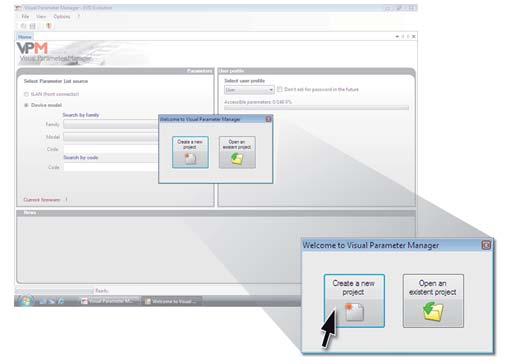Click the Ready status bar text
The width and height of the screenshot is (512, 364).
[102, 291]
